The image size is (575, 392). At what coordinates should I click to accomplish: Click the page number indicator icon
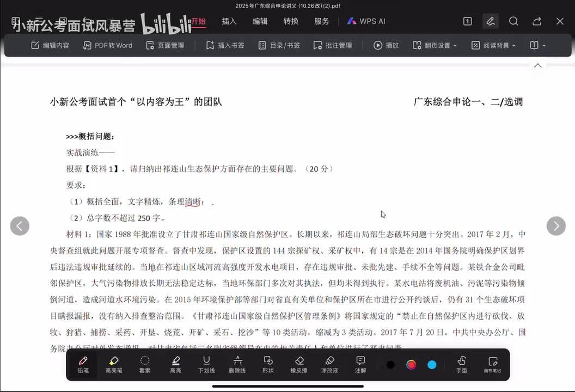click(x=468, y=21)
